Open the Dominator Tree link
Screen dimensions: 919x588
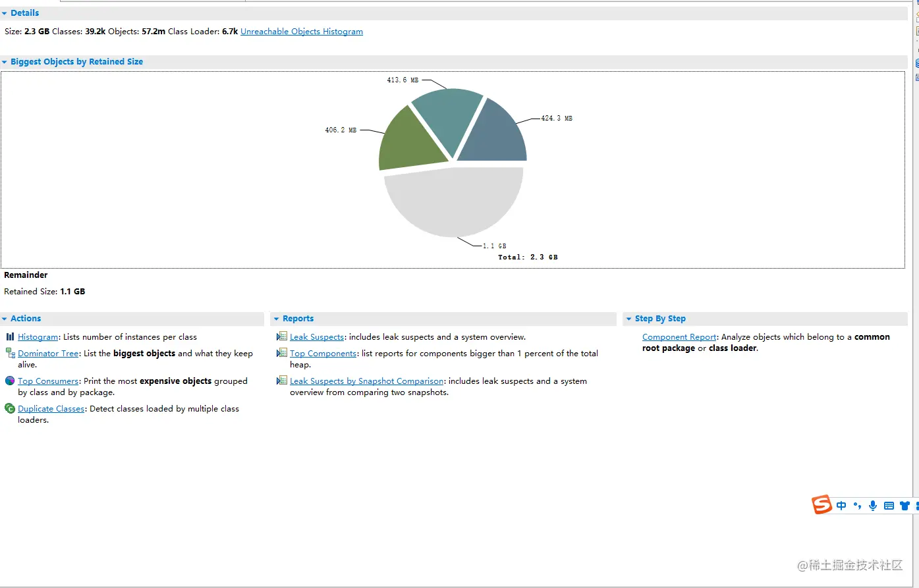[x=48, y=353]
